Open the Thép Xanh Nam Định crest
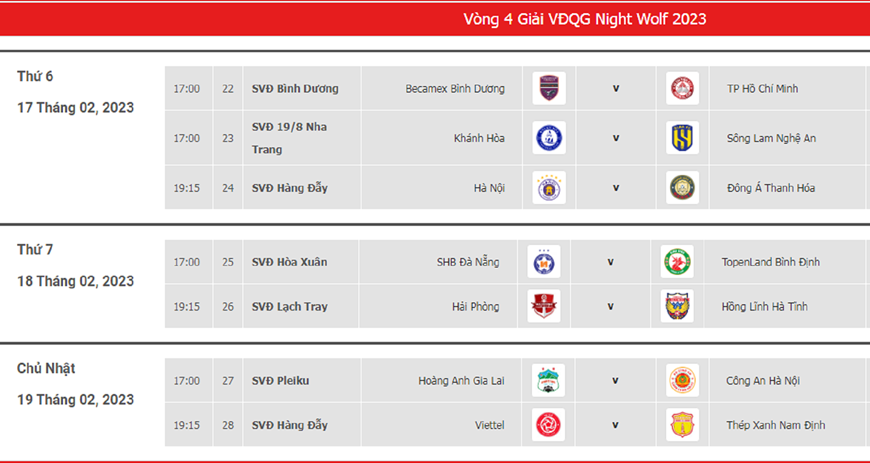This screenshot has height=463, width=870. pyautogui.click(x=682, y=425)
